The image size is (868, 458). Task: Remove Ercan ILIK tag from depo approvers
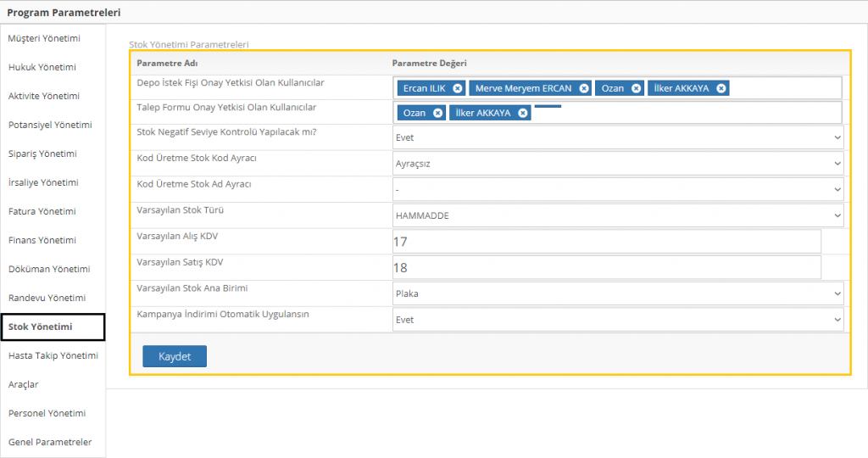click(458, 88)
